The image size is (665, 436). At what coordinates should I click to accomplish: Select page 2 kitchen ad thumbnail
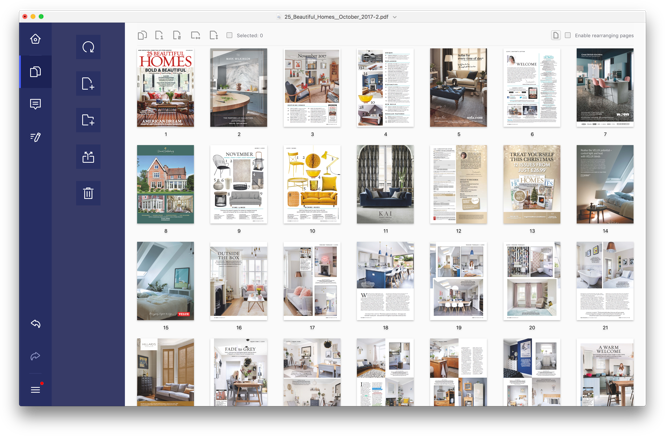(x=239, y=88)
